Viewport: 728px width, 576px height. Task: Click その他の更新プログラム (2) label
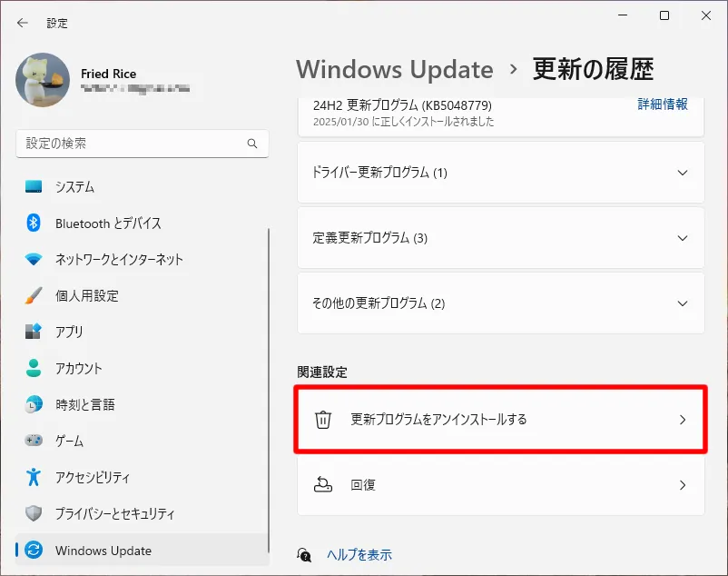[379, 303]
